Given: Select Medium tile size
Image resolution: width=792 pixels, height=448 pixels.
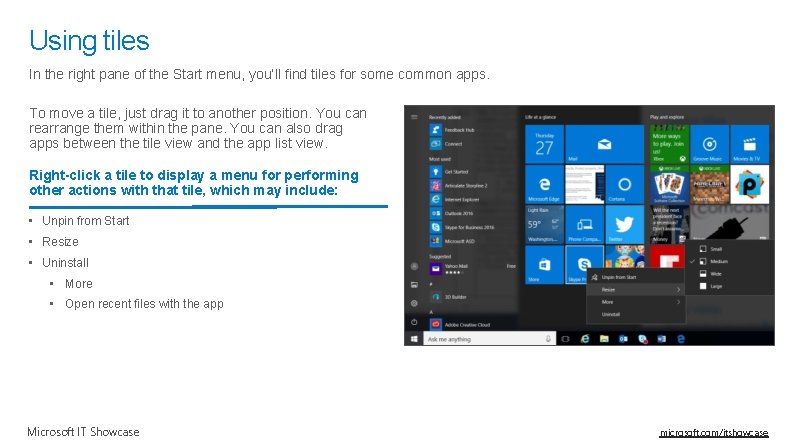Looking at the screenshot, I should [730, 261].
